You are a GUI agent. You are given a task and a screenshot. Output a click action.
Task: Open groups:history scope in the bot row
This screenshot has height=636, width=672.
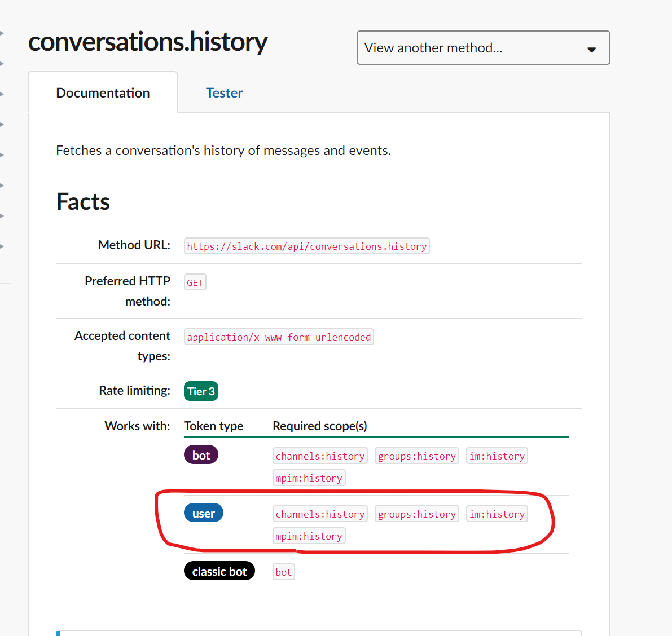coord(416,456)
